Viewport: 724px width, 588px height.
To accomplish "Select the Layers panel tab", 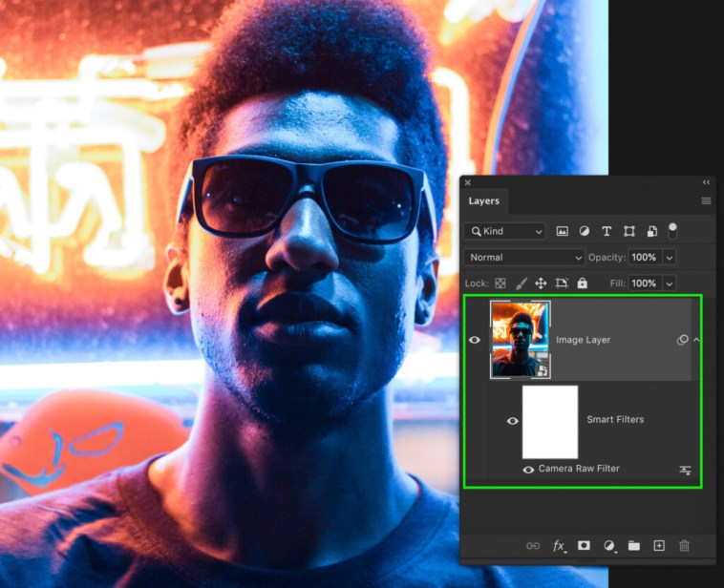I will point(484,201).
